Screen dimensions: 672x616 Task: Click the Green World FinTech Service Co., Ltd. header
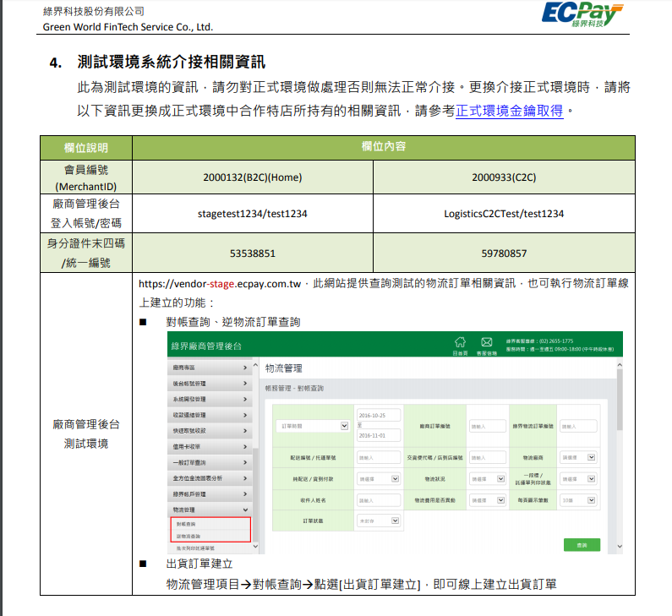click(x=128, y=27)
